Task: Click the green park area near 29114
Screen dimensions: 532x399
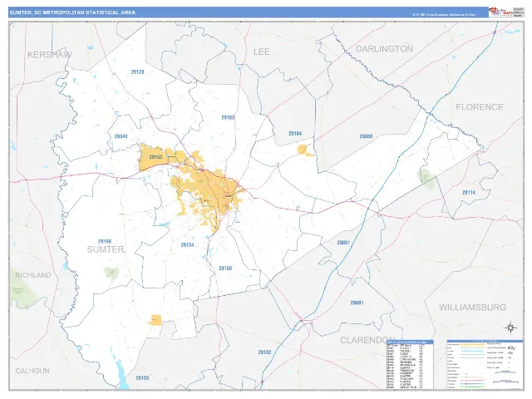Action: (426, 179)
